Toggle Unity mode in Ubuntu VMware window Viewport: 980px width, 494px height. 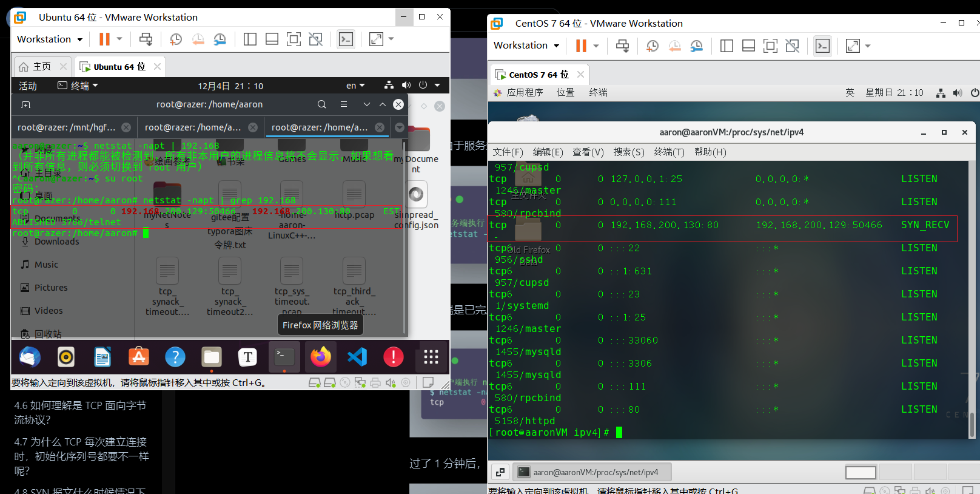[315, 39]
